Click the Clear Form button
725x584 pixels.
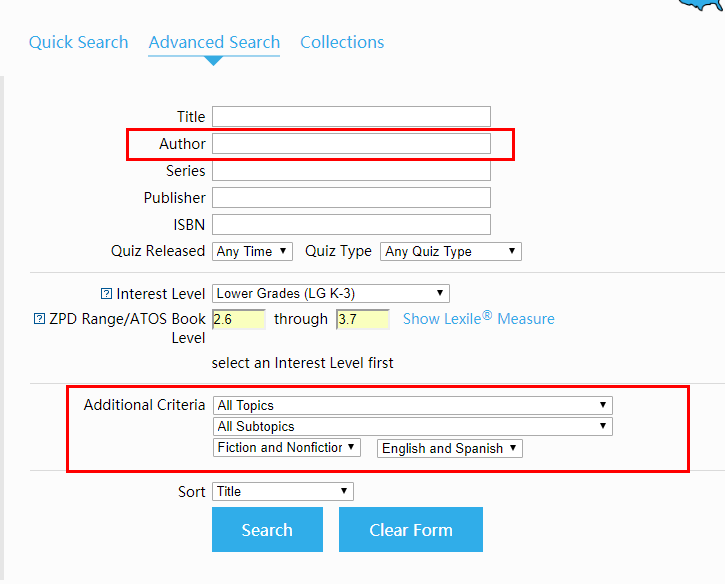[x=410, y=530]
